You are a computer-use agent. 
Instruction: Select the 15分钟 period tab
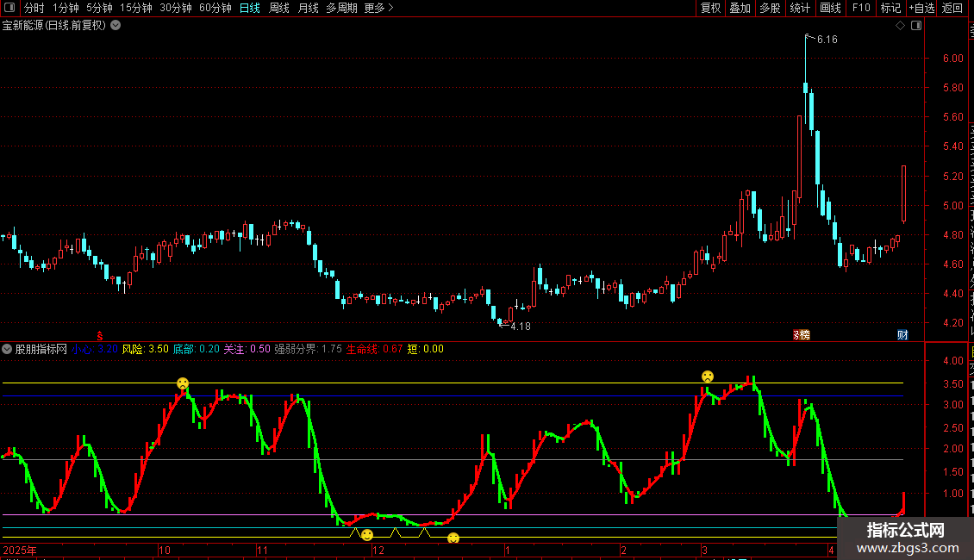(136, 8)
